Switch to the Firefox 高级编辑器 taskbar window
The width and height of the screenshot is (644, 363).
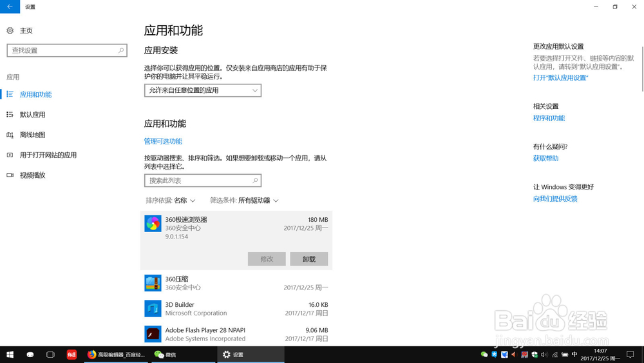pos(117,355)
